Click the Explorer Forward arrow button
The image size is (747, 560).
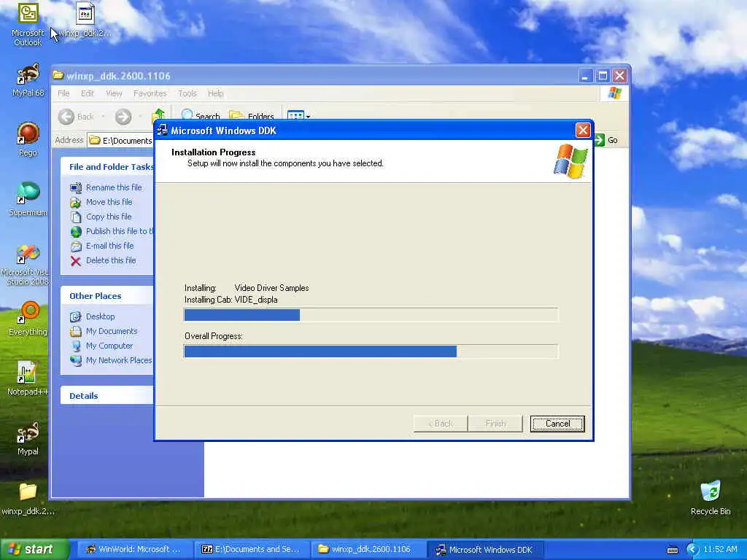(x=123, y=116)
